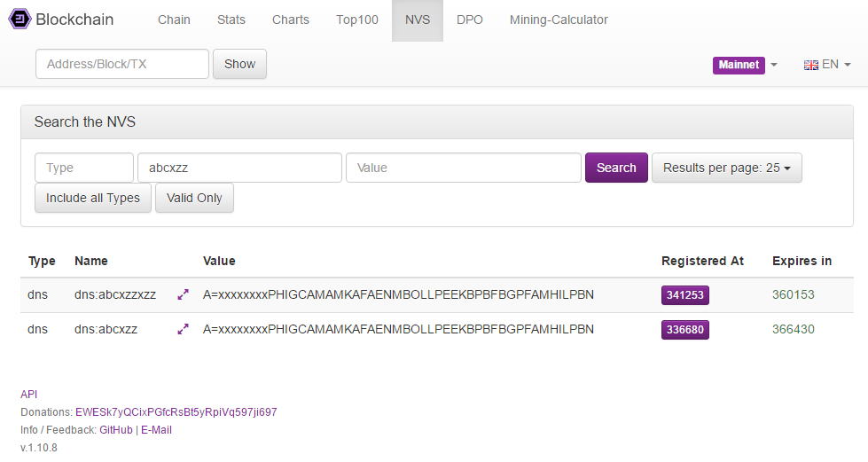Expand the value of dns:abcxzz row
Image resolution: width=868 pixels, height=462 pixels.
click(x=184, y=329)
